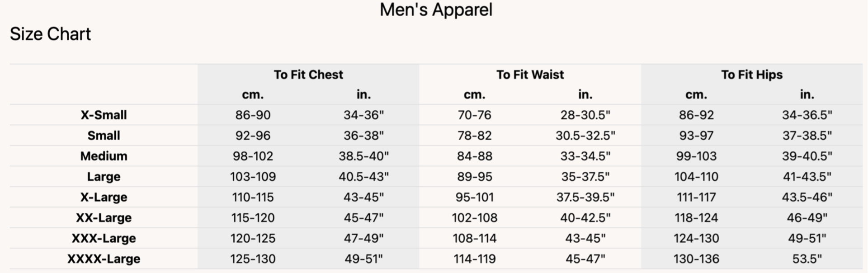The image size is (868, 273).
Task: Click Large hips cm value 104-110
Action: (x=696, y=177)
